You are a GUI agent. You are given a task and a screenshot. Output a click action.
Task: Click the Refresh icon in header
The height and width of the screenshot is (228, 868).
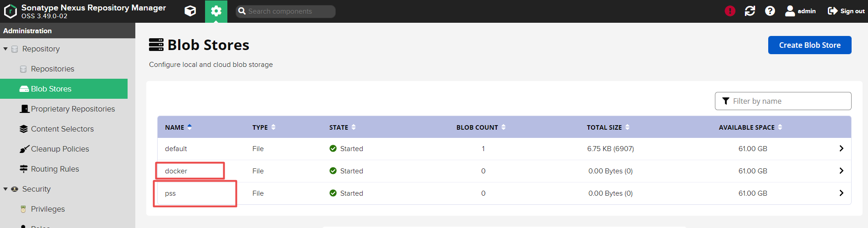point(750,11)
